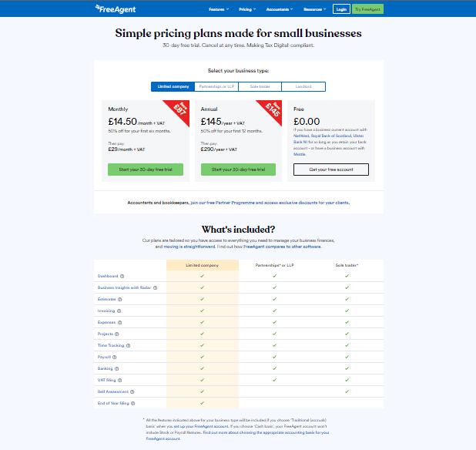The image size is (476, 450).
Task: Select the Limited company tab
Action: click(x=173, y=86)
